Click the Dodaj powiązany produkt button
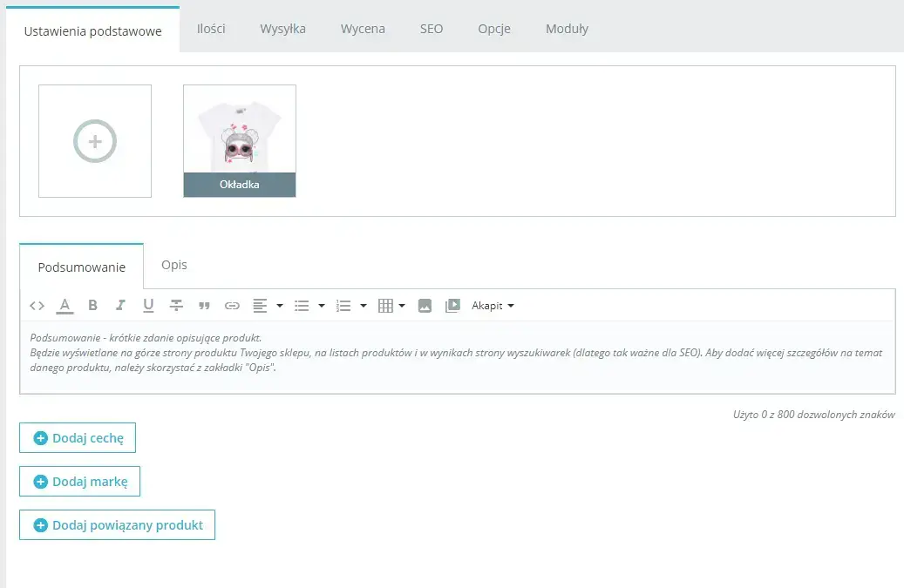 coord(117,525)
